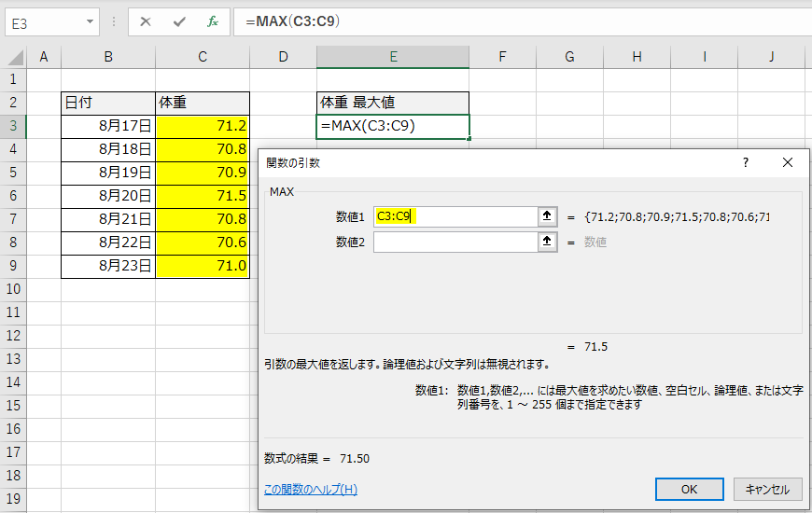The height and width of the screenshot is (513, 812).
Task: Collapse dialog using 数値1 range selector icon
Action: pyautogui.click(x=548, y=216)
